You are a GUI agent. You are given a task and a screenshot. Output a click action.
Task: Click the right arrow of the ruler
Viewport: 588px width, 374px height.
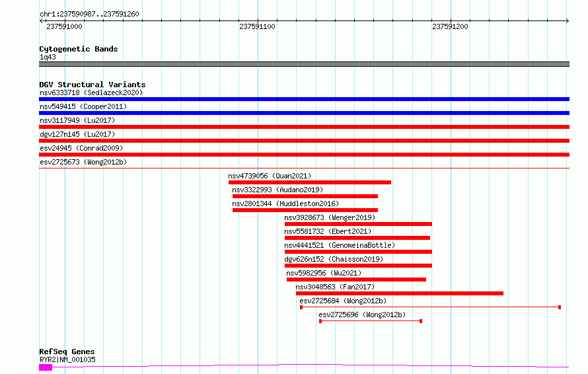click(567, 20)
